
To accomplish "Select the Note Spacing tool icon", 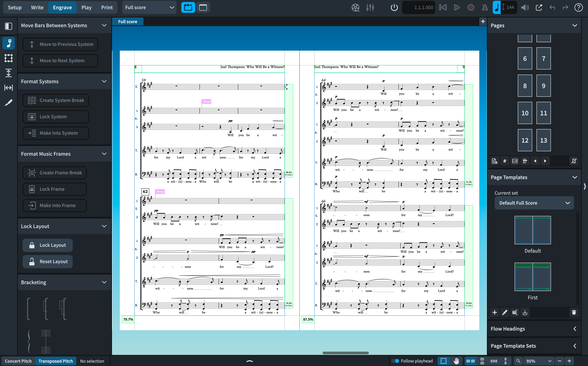I will click(x=9, y=88).
